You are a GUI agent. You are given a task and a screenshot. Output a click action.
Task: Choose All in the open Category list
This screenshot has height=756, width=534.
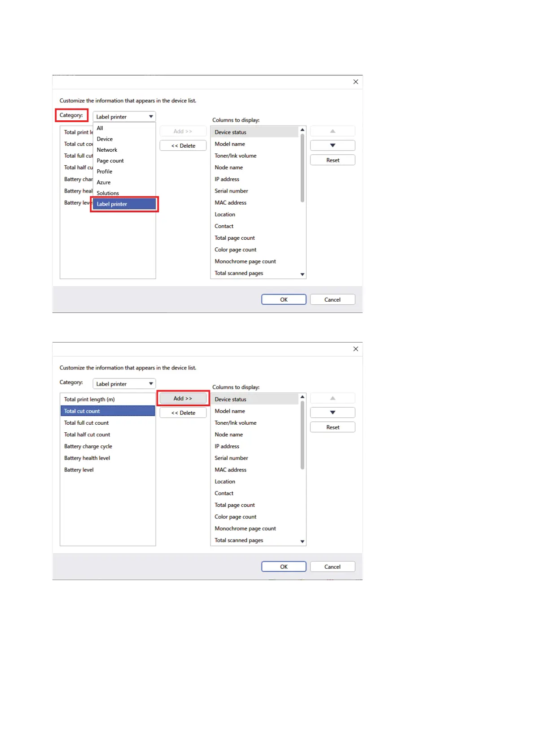point(124,128)
